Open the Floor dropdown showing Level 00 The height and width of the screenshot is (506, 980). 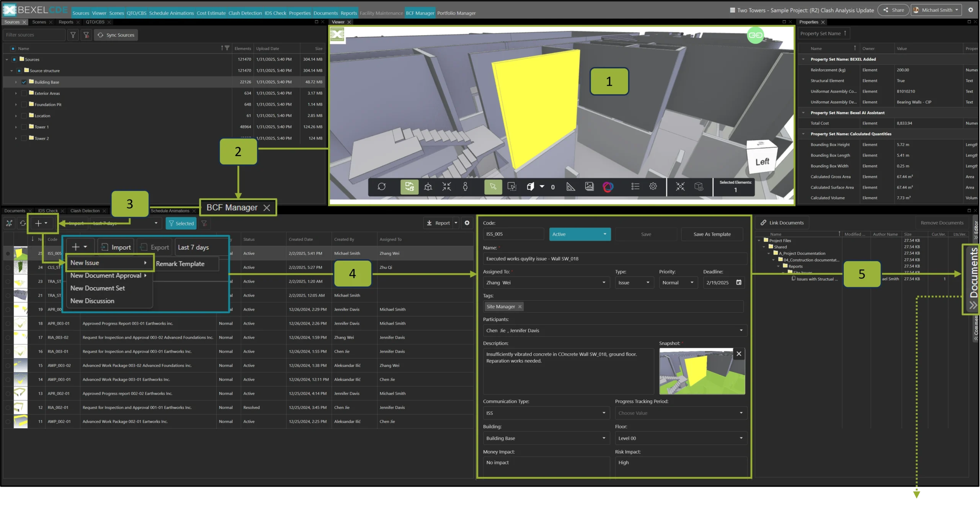pyautogui.click(x=681, y=438)
